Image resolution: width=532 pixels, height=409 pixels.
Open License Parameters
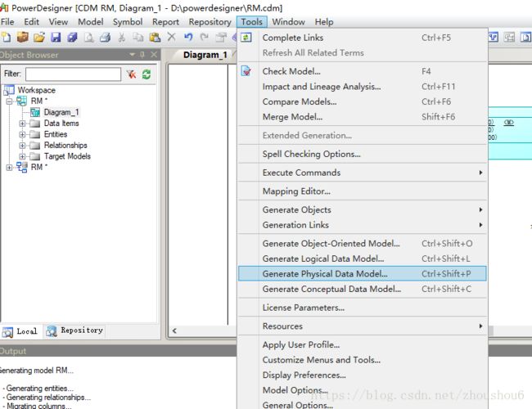363,308
